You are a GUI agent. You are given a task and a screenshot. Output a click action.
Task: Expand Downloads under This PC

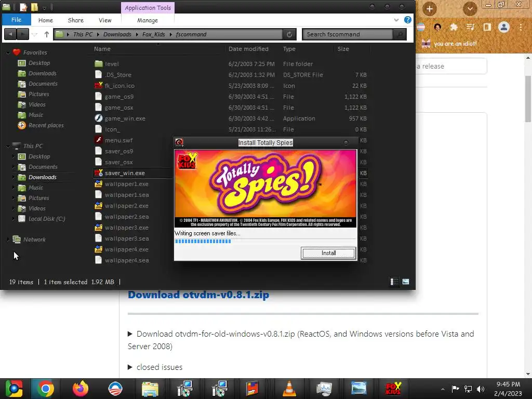13,177
